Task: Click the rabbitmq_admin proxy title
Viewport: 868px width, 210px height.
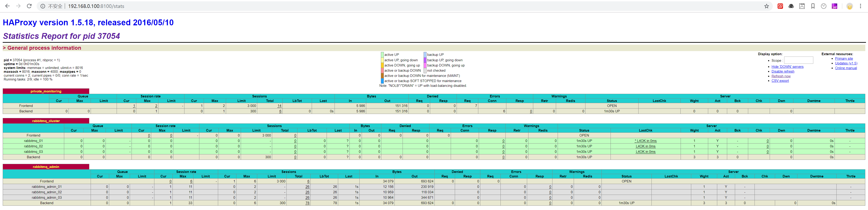Action: click(x=46, y=167)
